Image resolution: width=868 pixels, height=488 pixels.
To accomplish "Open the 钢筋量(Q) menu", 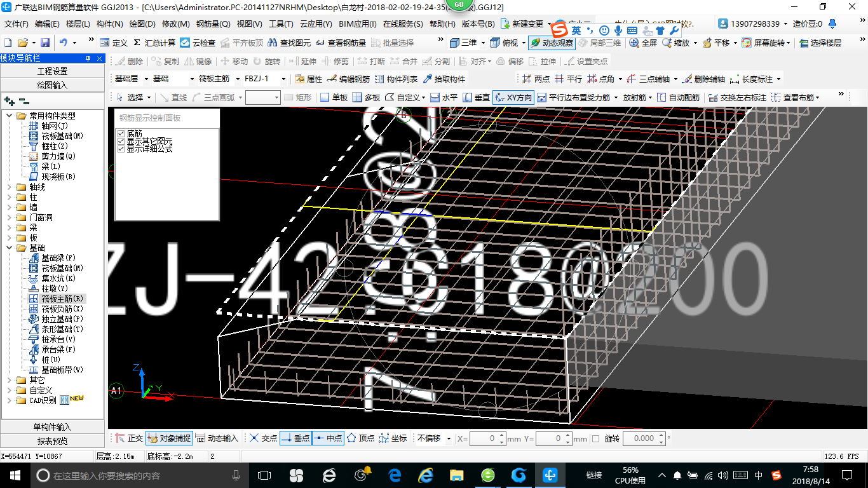I will click(213, 24).
